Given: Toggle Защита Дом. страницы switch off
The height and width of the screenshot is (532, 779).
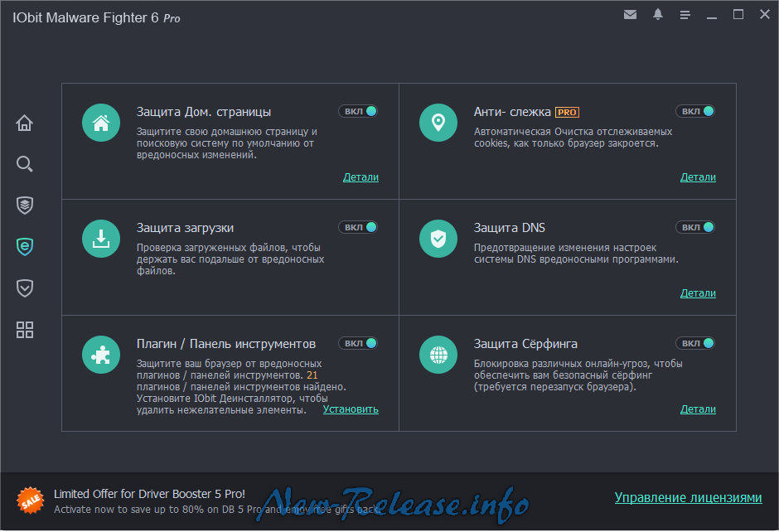Looking at the screenshot, I should coord(358,111).
